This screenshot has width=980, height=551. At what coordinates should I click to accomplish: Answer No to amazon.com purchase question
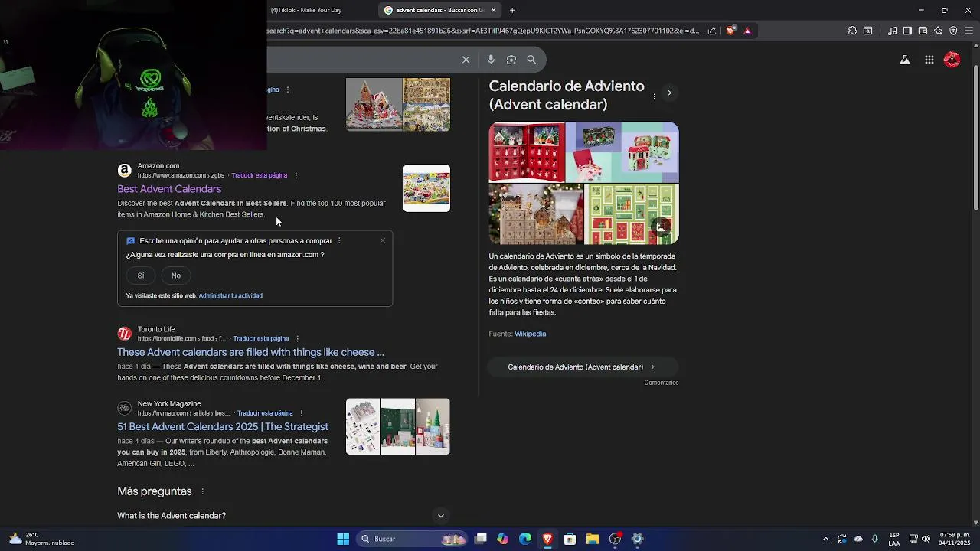(176, 275)
